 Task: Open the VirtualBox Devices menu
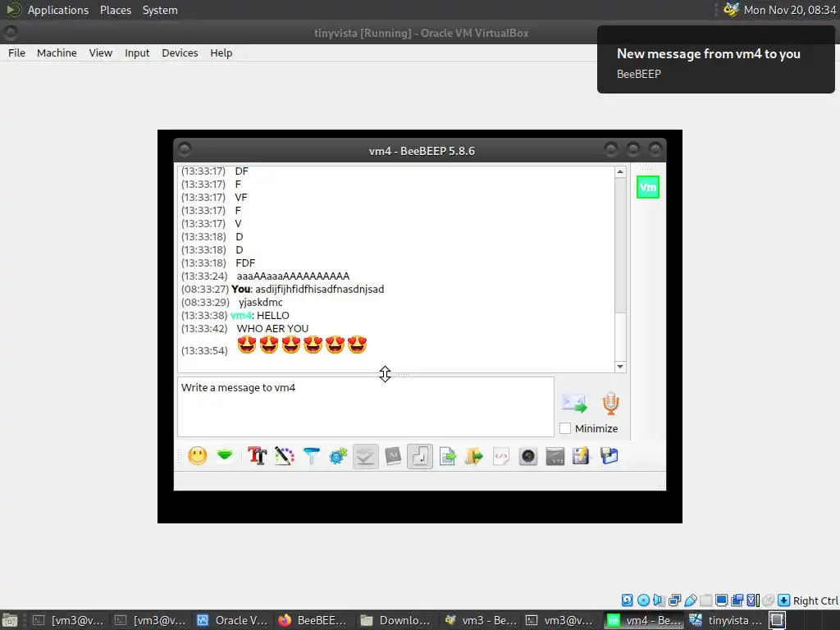pyautogui.click(x=180, y=53)
